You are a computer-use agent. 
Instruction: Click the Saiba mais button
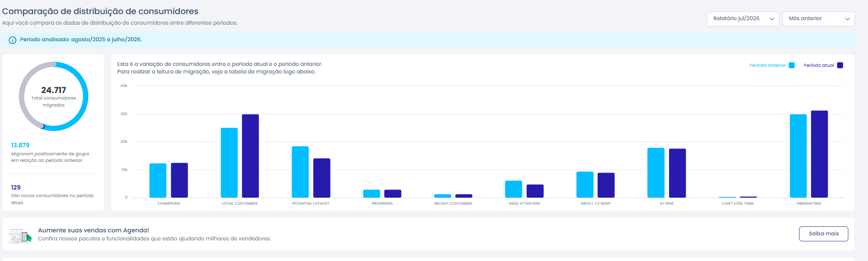click(x=824, y=234)
